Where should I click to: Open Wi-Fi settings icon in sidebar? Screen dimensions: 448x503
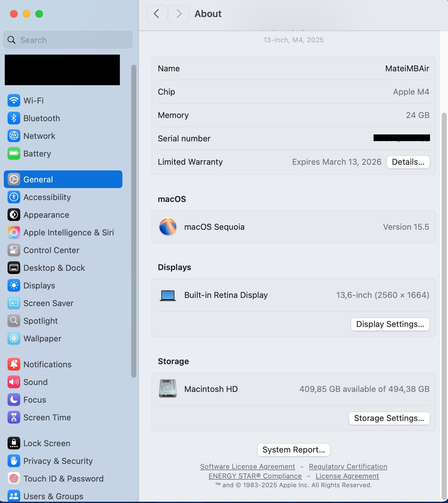pos(14,101)
